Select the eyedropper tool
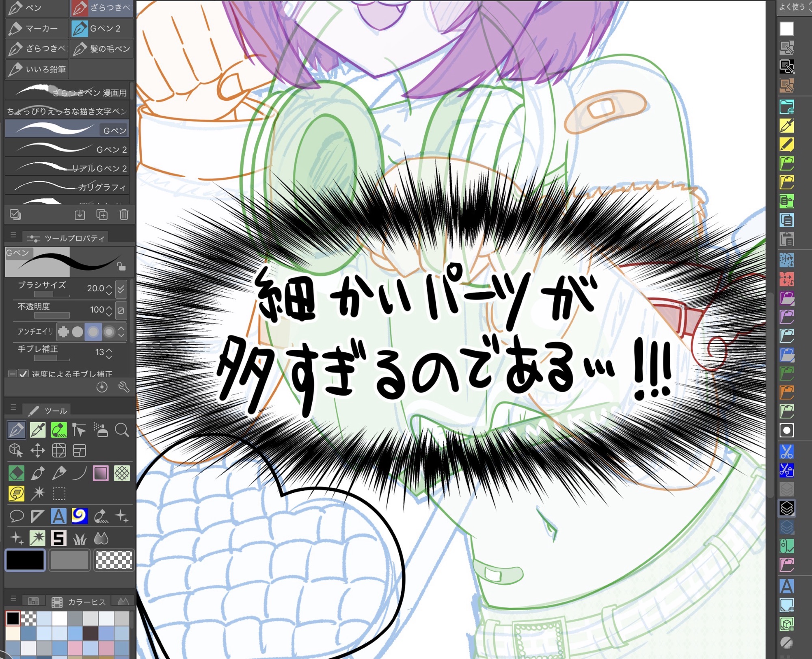This screenshot has width=812, height=659. (38, 430)
